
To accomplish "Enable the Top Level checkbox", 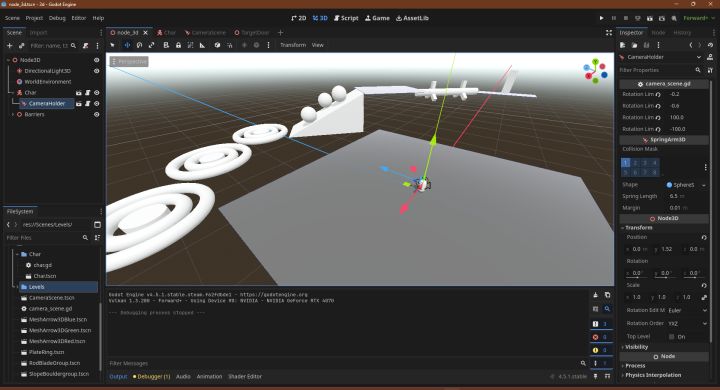I will [x=671, y=336].
